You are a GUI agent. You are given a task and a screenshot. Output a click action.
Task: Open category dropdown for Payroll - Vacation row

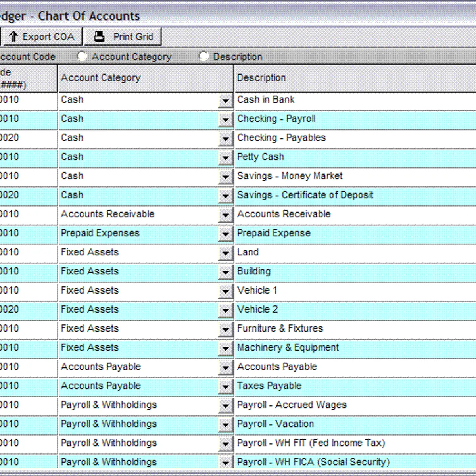(x=225, y=425)
